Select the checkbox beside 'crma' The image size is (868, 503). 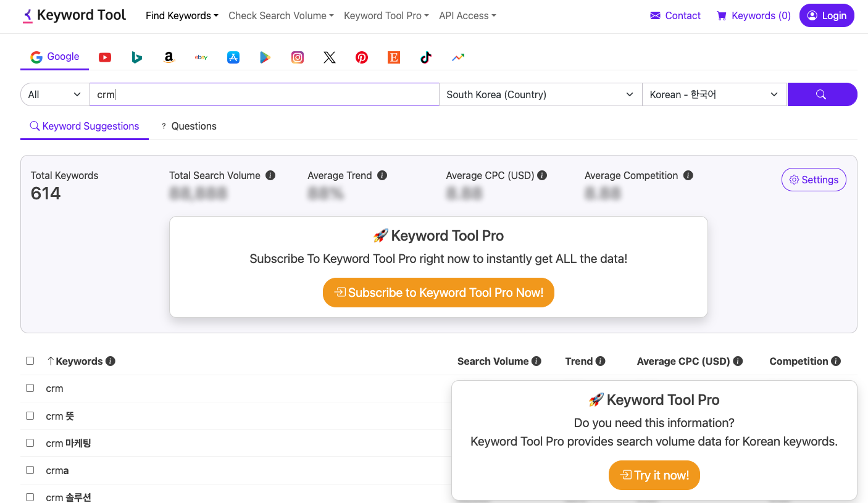click(30, 470)
